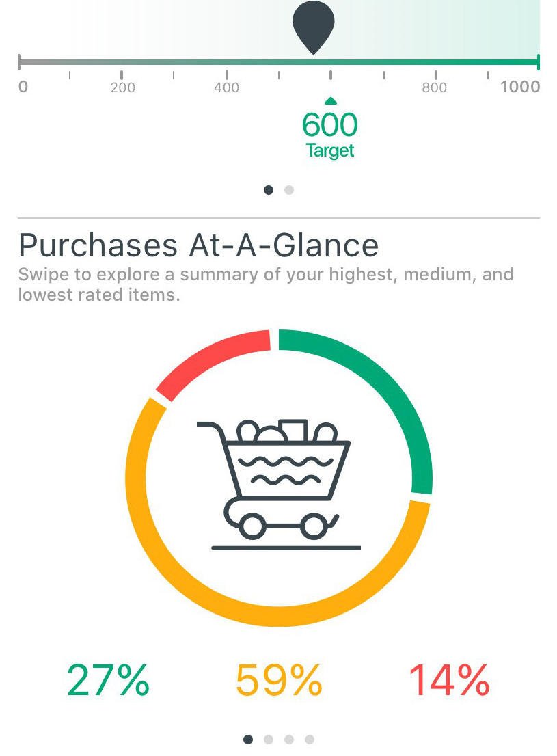This screenshot has width=557, height=756.
Task: Tap the Purchases At-A-Glance heading
Action: [x=198, y=245]
